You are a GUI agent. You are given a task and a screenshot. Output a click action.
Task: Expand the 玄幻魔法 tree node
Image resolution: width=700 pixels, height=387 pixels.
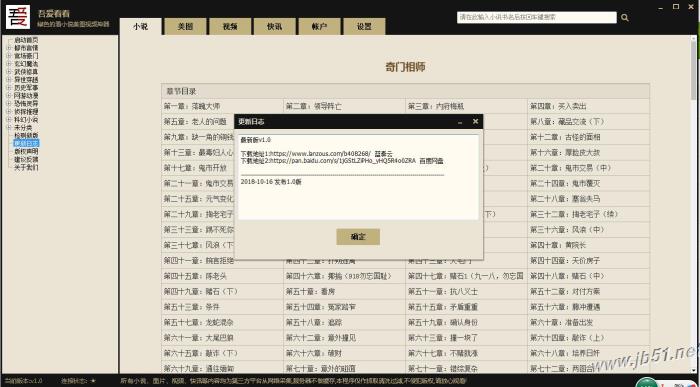[x=8, y=64]
